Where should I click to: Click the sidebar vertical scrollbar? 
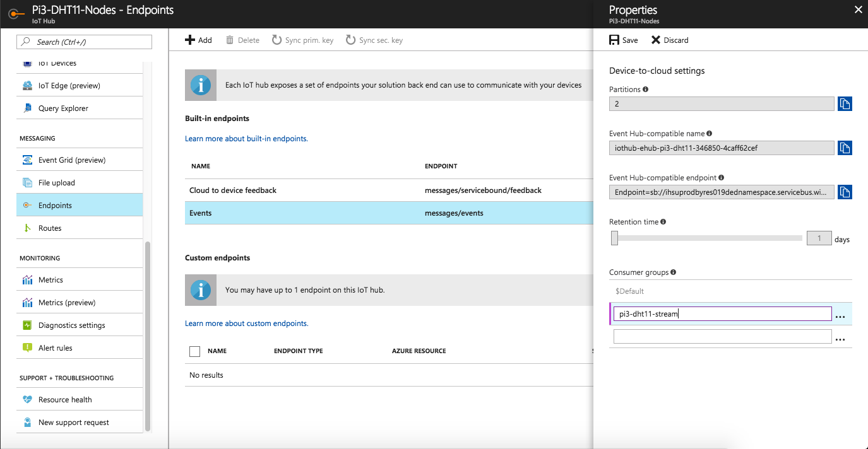148,336
